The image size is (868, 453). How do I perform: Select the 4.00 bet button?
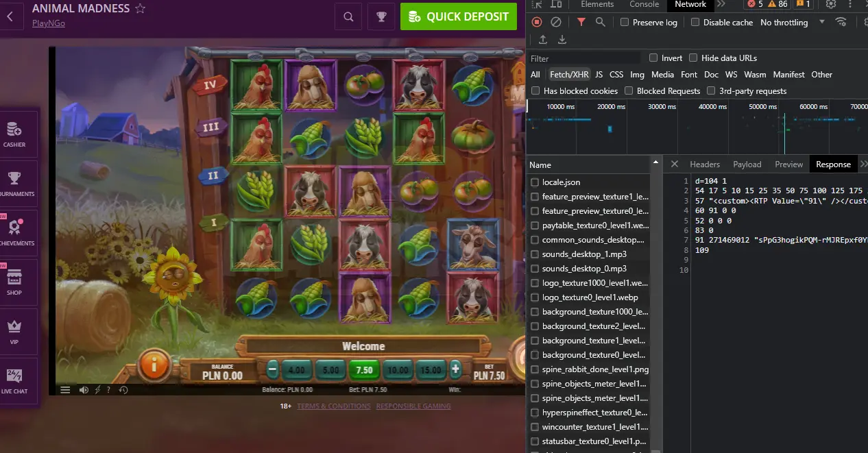[x=297, y=370]
